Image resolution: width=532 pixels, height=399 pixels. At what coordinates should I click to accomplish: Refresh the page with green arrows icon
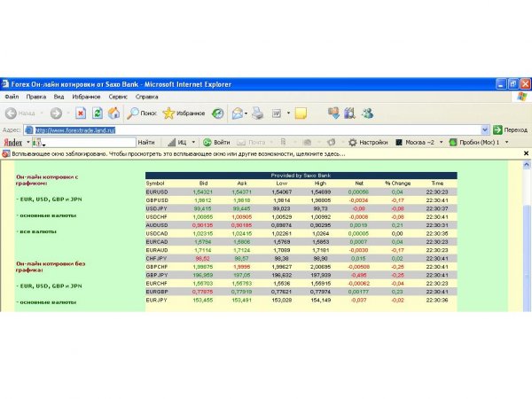pyautogui.click(x=98, y=113)
